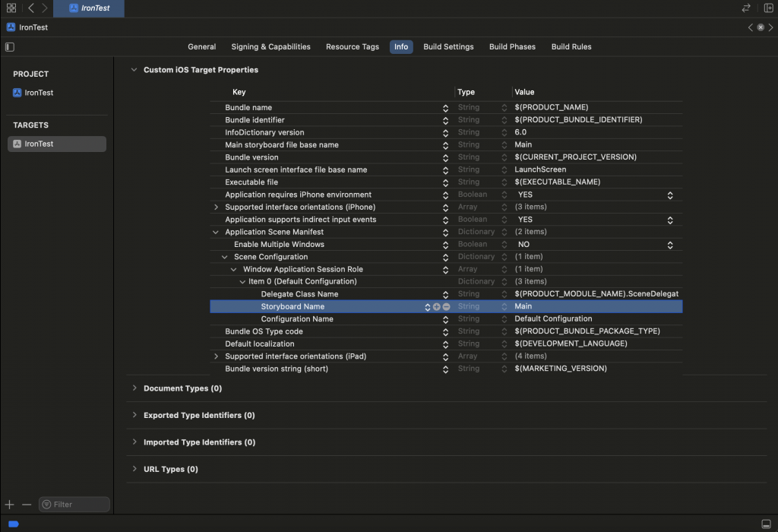Click the $(MARKETING_VERSION) value
Image resolution: width=778 pixels, height=532 pixels.
561,369
